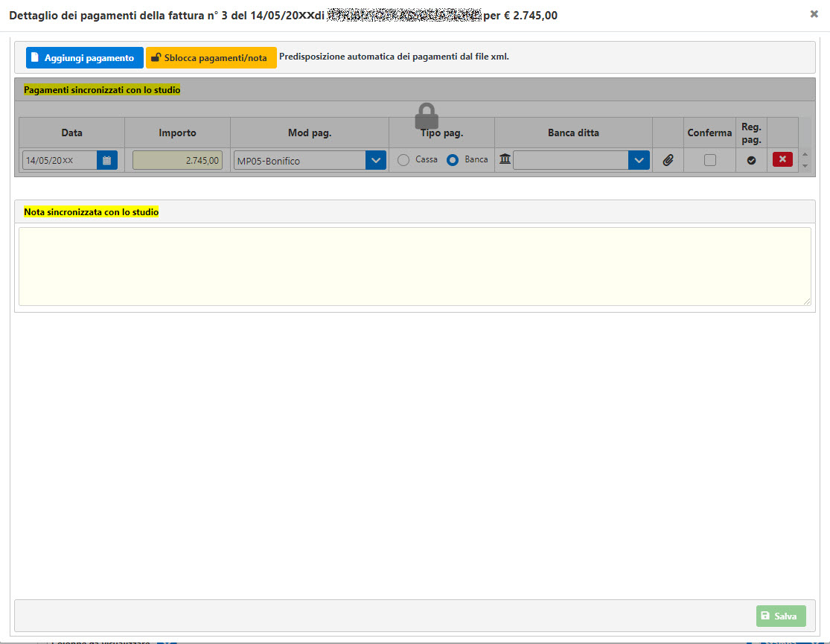Click the Predisposizione automatica text
The image size is (830, 644).
[x=394, y=57]
